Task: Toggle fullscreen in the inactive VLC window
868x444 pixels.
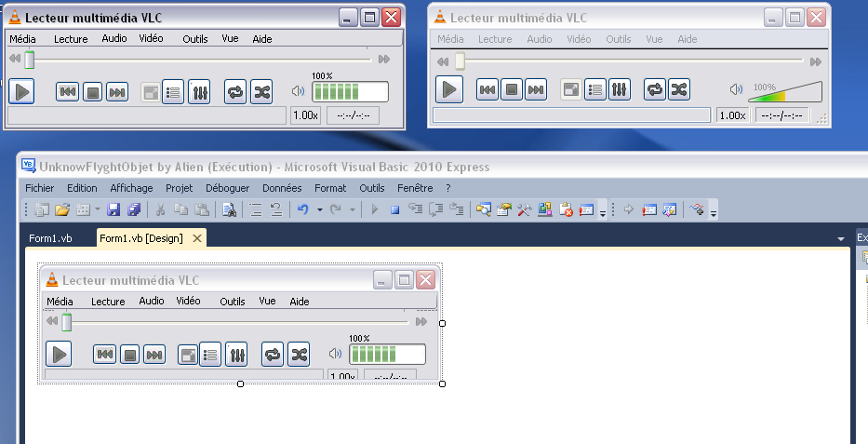Action: tap(570, 89)
